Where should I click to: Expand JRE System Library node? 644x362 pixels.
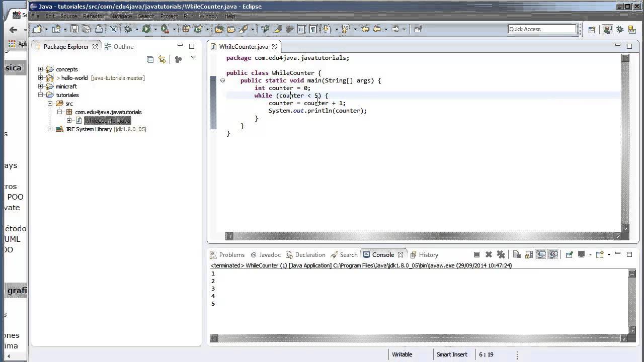(50, 129)
